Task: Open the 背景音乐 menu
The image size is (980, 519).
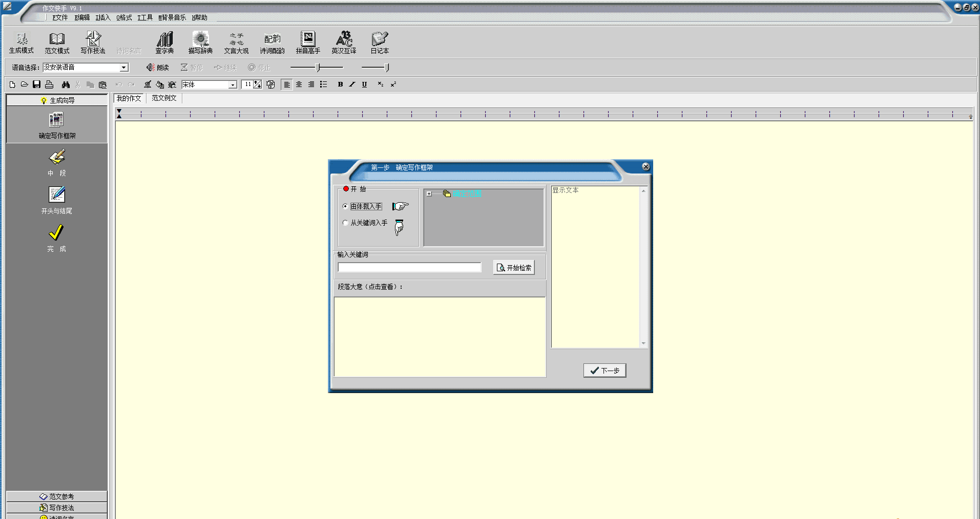Action: coord(172,17)
